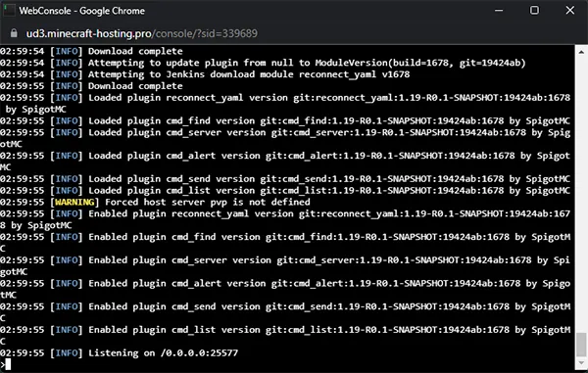Maximize the WebConsole Chrome window
This screenshot has width=588, height=373.
point(534,10)
